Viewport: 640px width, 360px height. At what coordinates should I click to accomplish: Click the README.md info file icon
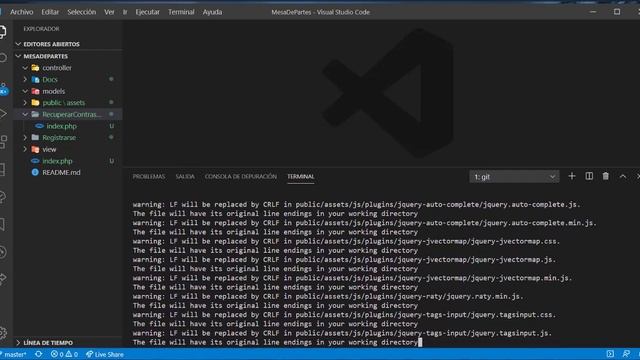click(35, 173)
